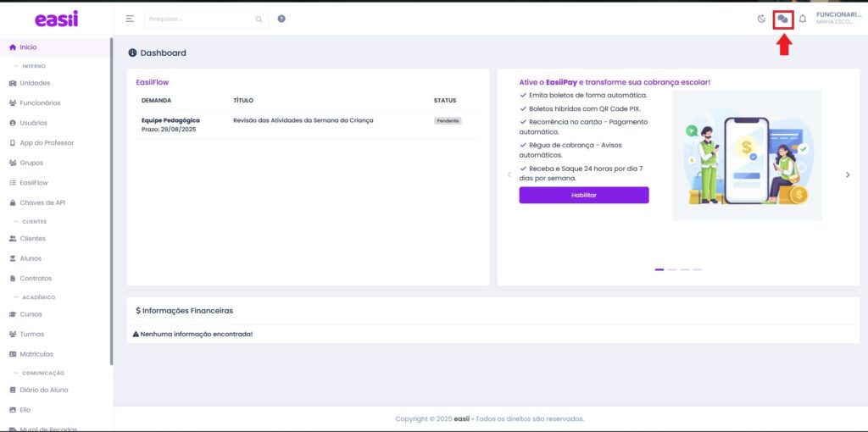Type in the Pesquisar search field
Viewport: 868px width, 432px height.
click(199, 19)
